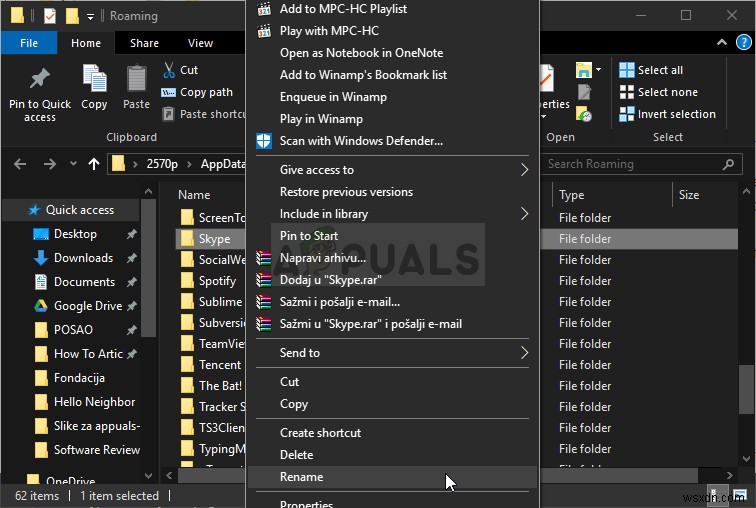Click the WinRAR icon next to Napravi arhivu
The height and width of the screenshot is (508, 756).
click(x=264, y=258)
